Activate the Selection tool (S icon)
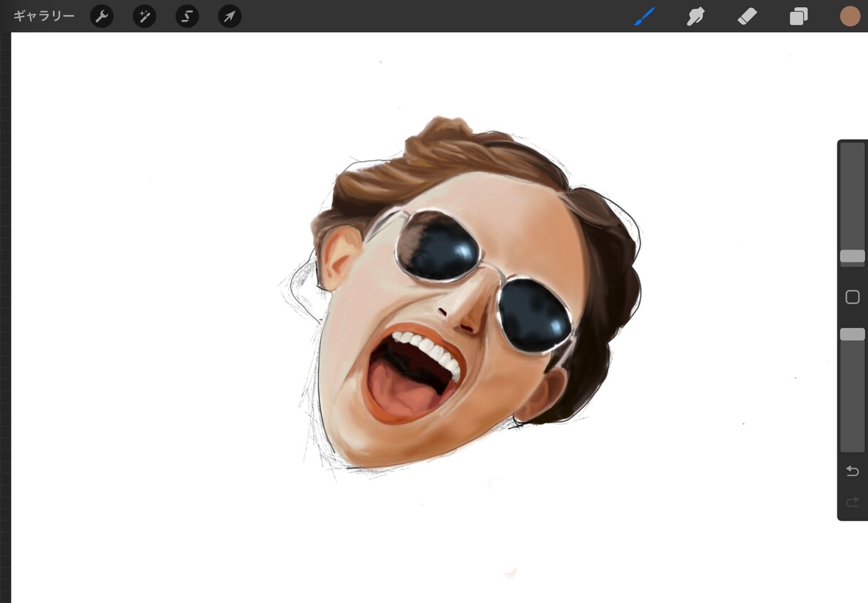This screenshot has height=603, width=868. click(x=187, y=16)
